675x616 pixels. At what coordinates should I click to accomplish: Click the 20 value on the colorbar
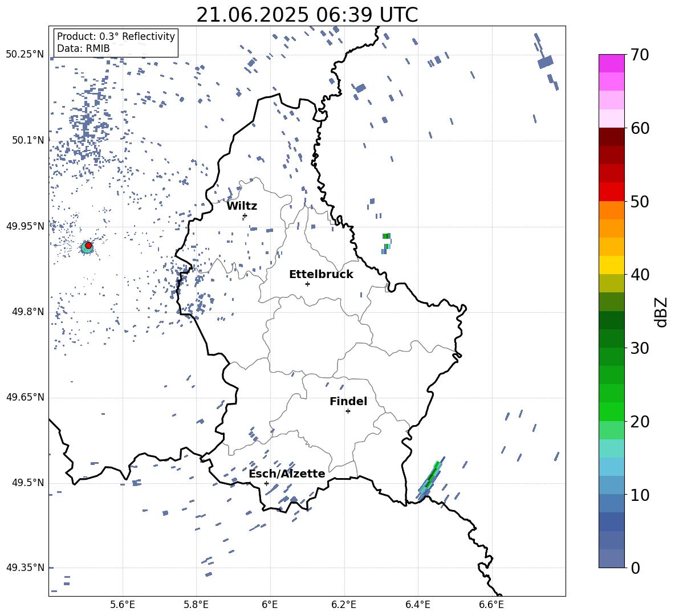pyautogui.click(x=640, y=421)
